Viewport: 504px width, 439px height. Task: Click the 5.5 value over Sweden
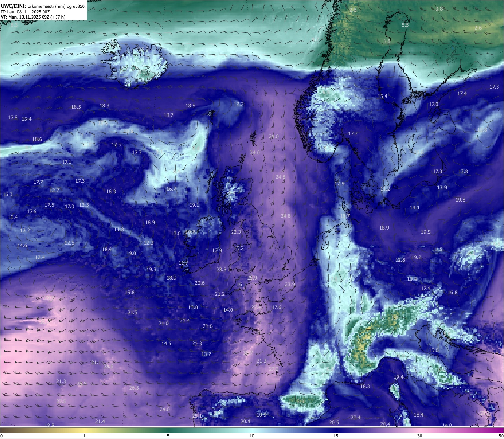pos(405,25)
